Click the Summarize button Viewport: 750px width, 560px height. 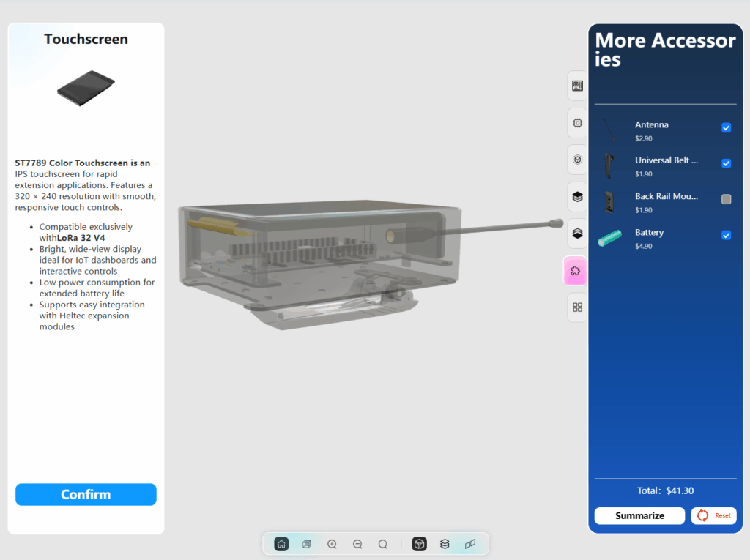pyautogui.click(x=639, y=516)
